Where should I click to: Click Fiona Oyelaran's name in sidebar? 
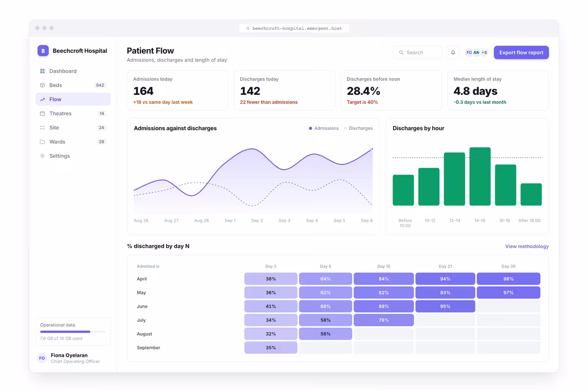pos(69,355)
